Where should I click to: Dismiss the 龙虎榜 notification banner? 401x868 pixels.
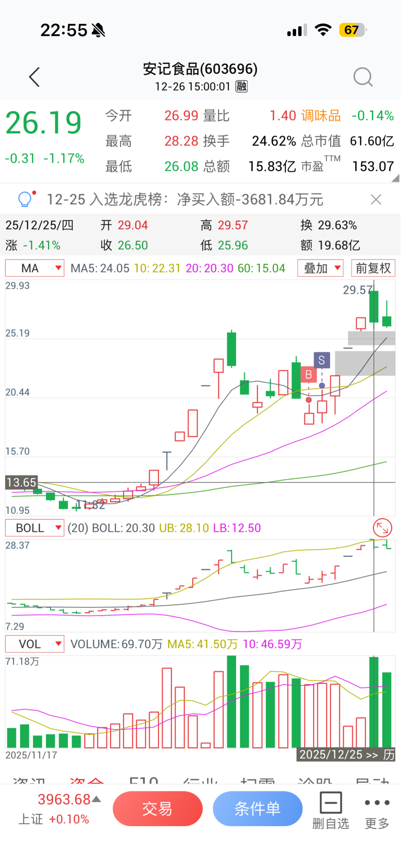(x=376, y=199)
